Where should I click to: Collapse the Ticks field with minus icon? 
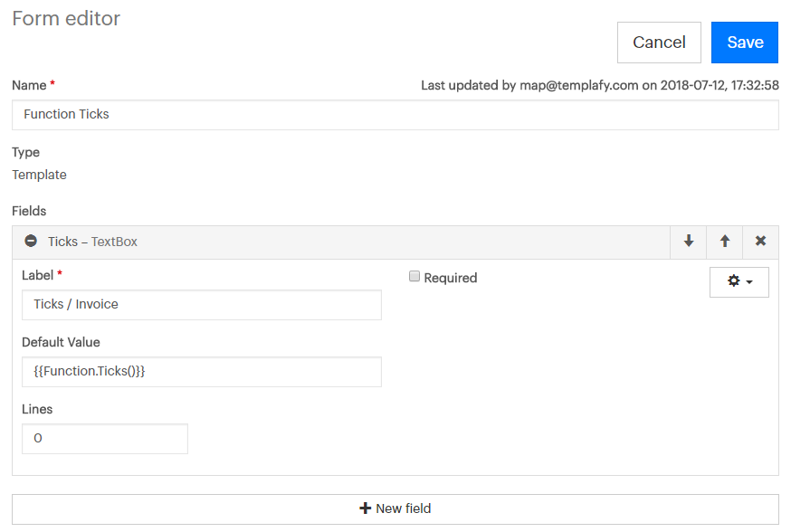[x=31, y=241]
